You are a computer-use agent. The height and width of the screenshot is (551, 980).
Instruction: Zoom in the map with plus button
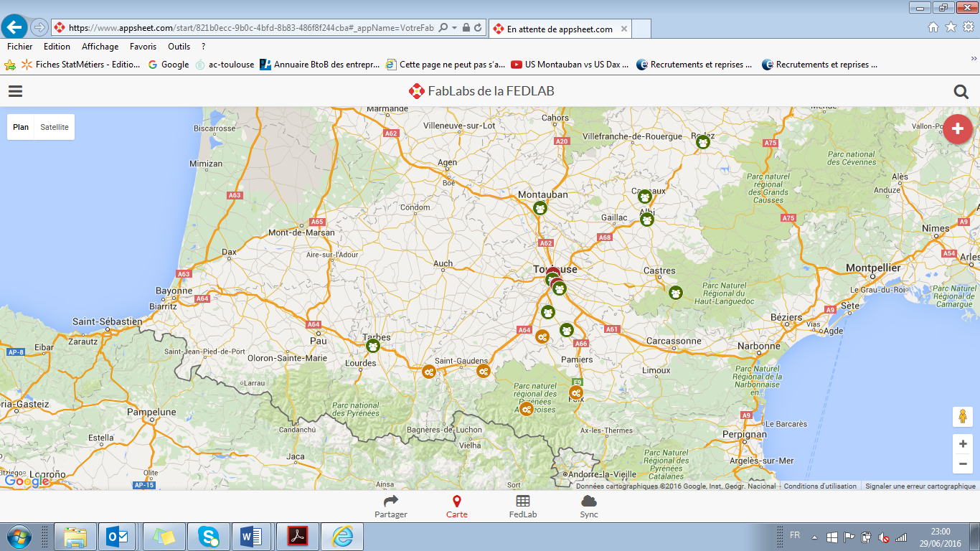963,444
